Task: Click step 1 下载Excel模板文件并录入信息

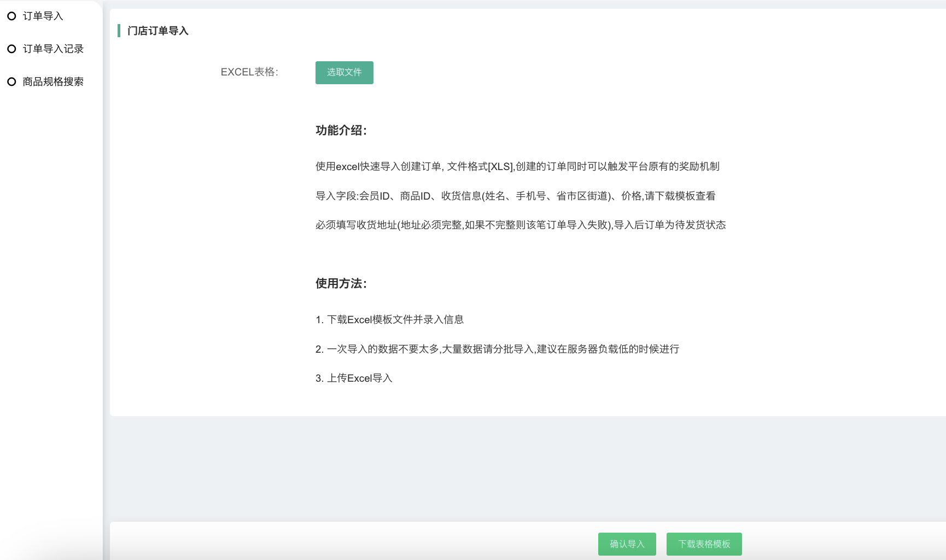Action: [389, 320]
